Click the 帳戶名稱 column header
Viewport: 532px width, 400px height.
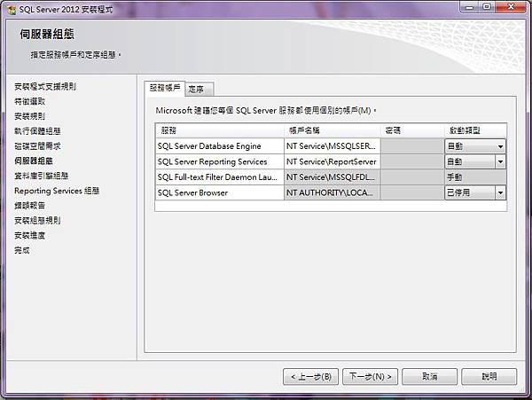[332, 130]
